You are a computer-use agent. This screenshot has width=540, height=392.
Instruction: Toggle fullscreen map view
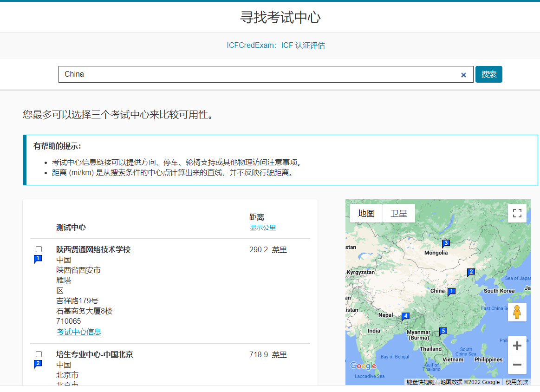[517, 213]
